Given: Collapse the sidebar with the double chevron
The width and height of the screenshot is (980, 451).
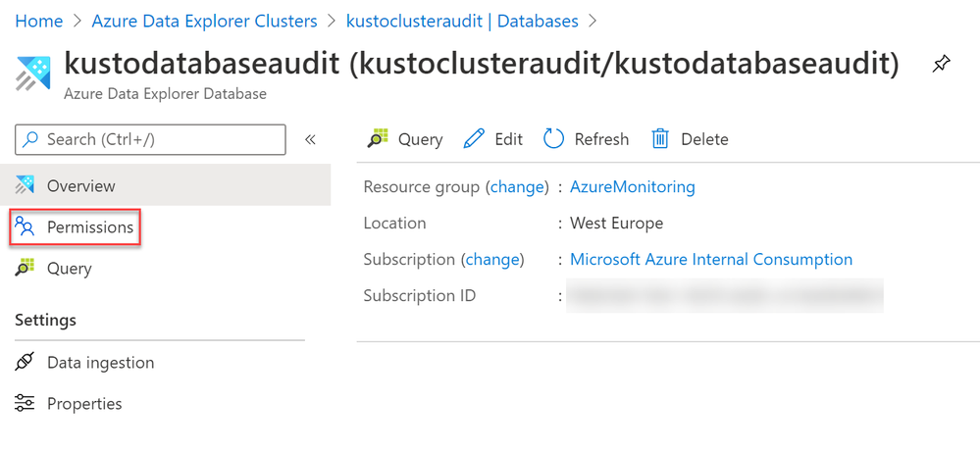Looking at the screenshot, I should tap(310, 139).
